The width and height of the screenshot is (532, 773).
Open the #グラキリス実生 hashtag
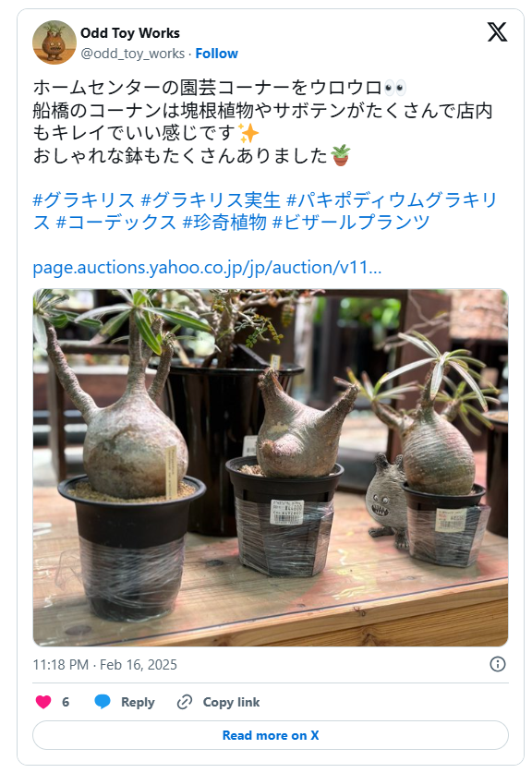tap(211, 199)
